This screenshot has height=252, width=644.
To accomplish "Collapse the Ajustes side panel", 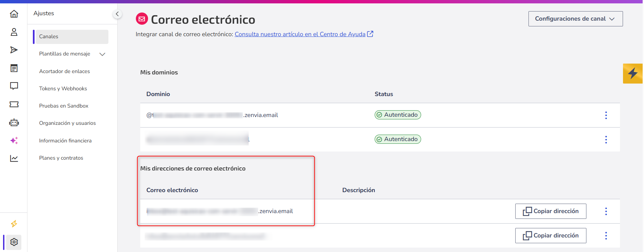I will 117,14.
